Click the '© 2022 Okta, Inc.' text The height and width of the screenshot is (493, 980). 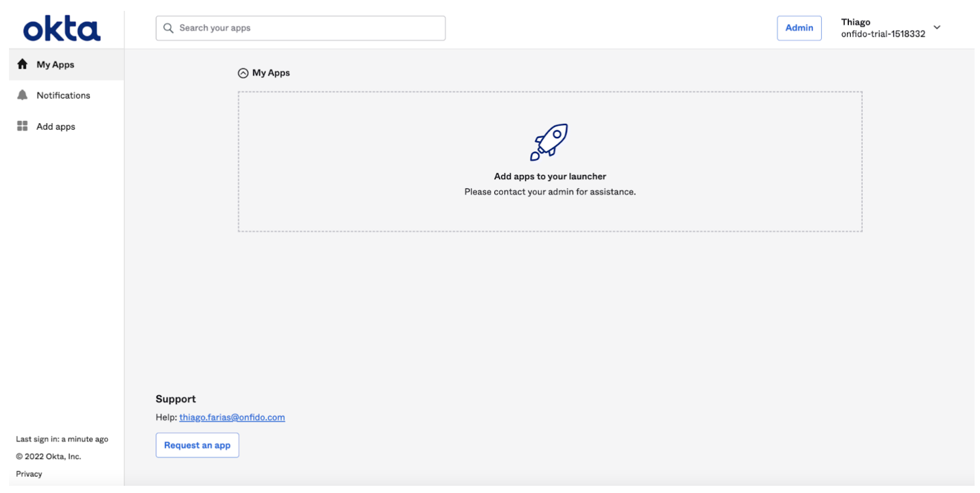point(48,456)
